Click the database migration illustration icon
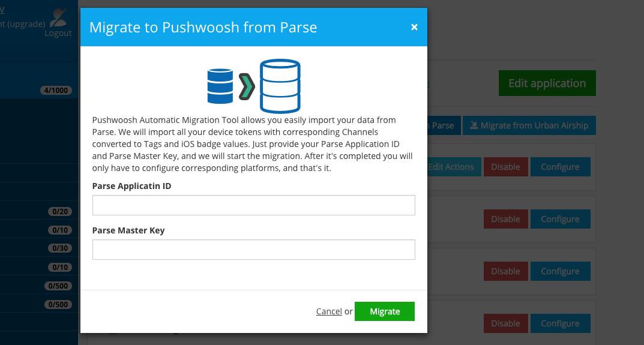 pos(254,86)
